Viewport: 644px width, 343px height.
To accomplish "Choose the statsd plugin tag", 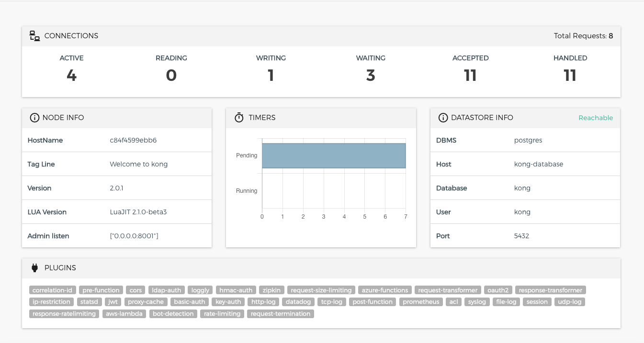I will (x=89, y=302).
